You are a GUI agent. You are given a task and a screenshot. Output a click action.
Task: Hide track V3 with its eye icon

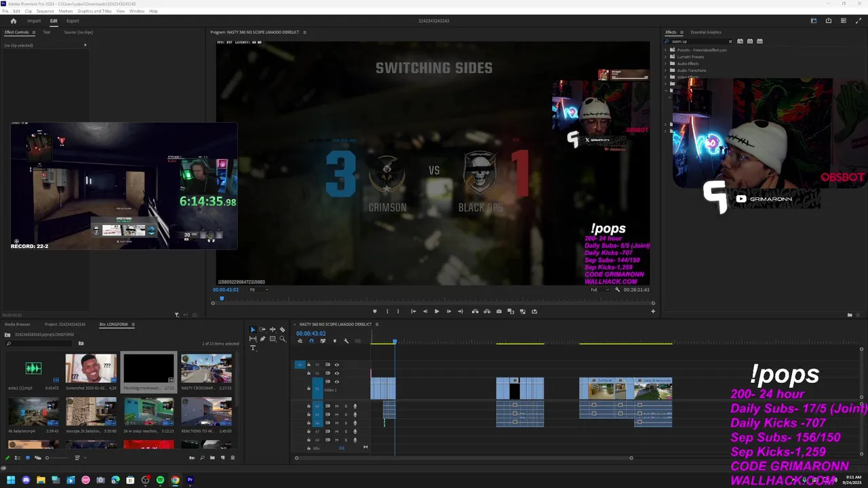coord(336,365)
